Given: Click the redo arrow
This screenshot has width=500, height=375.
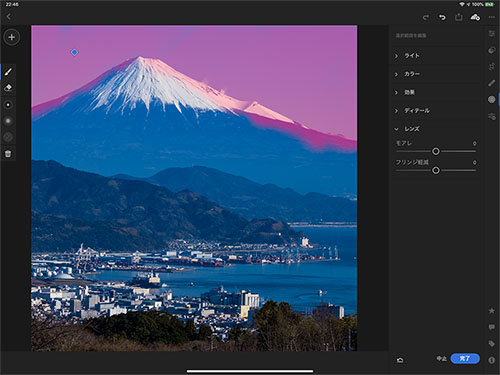Looking at the screenshot, I should (x=426, y=17).
